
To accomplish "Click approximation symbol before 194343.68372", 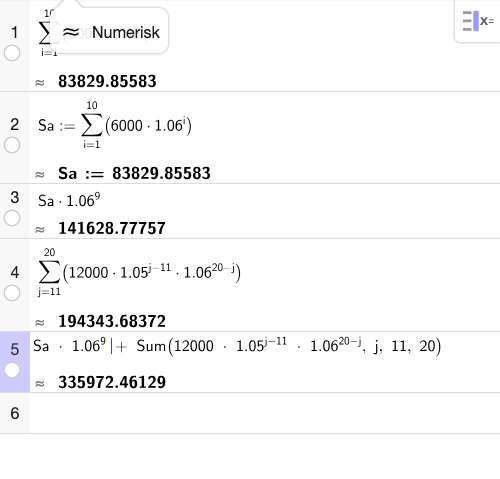I will coord(40,322).
